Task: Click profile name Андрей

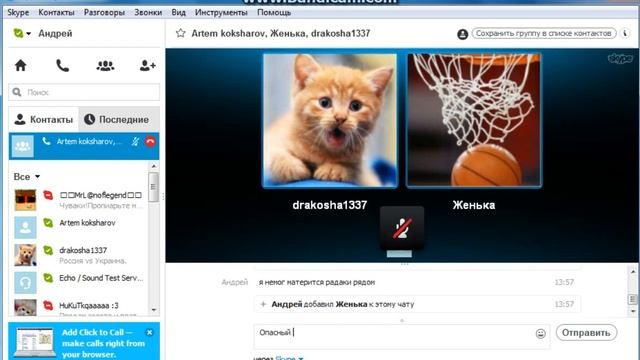Action: [55, 33]
